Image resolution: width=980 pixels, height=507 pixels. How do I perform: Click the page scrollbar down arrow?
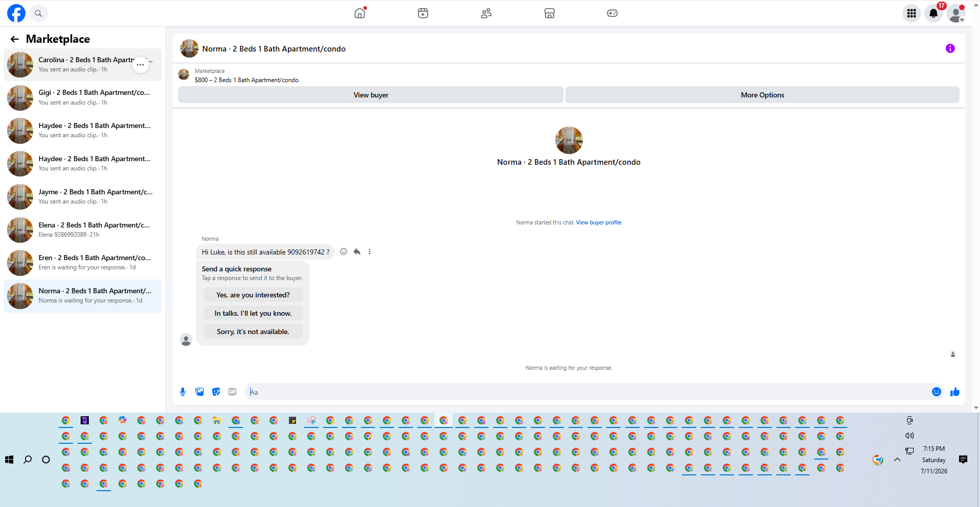[976, 408]
